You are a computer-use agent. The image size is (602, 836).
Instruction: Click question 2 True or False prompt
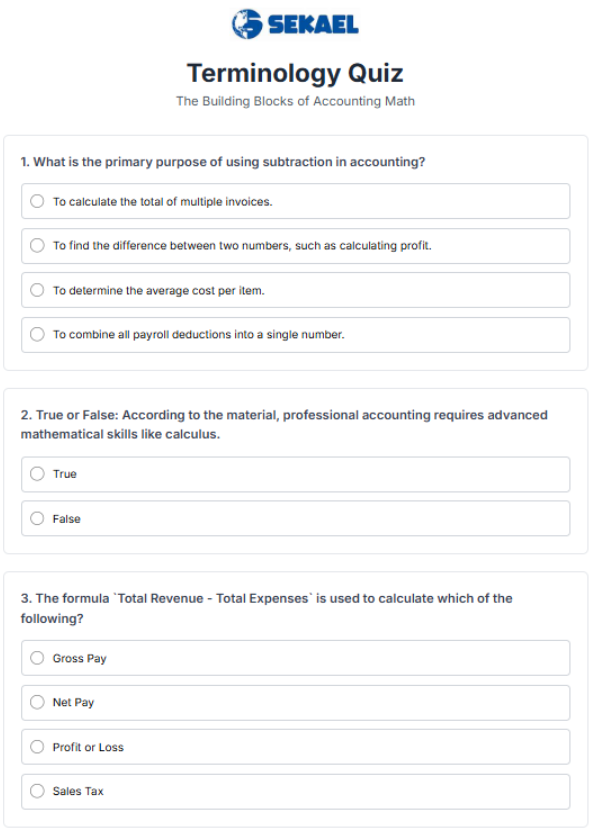(284, 425)
